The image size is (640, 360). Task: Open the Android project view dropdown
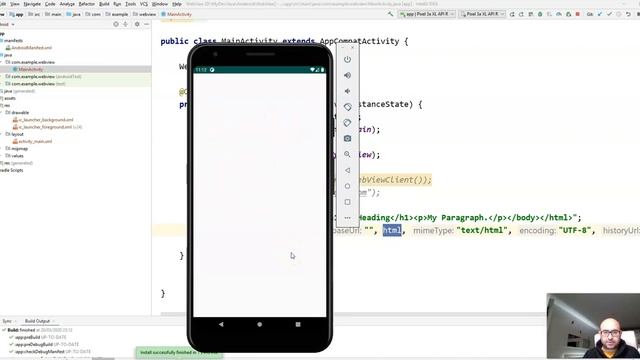click(7, 24)
